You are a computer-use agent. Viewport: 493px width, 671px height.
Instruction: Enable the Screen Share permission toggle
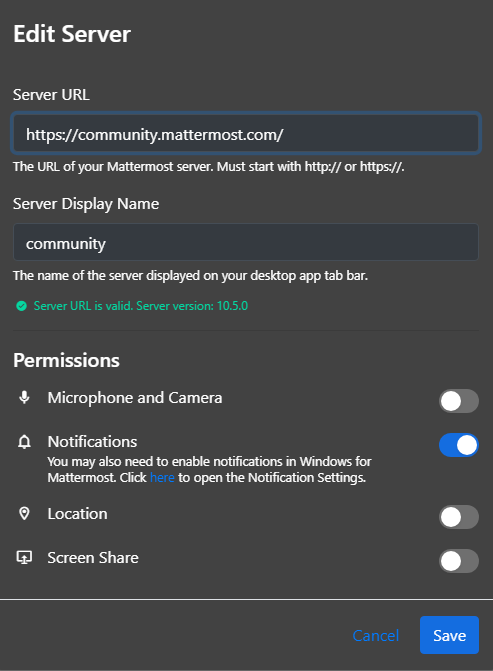coord(459,561)
